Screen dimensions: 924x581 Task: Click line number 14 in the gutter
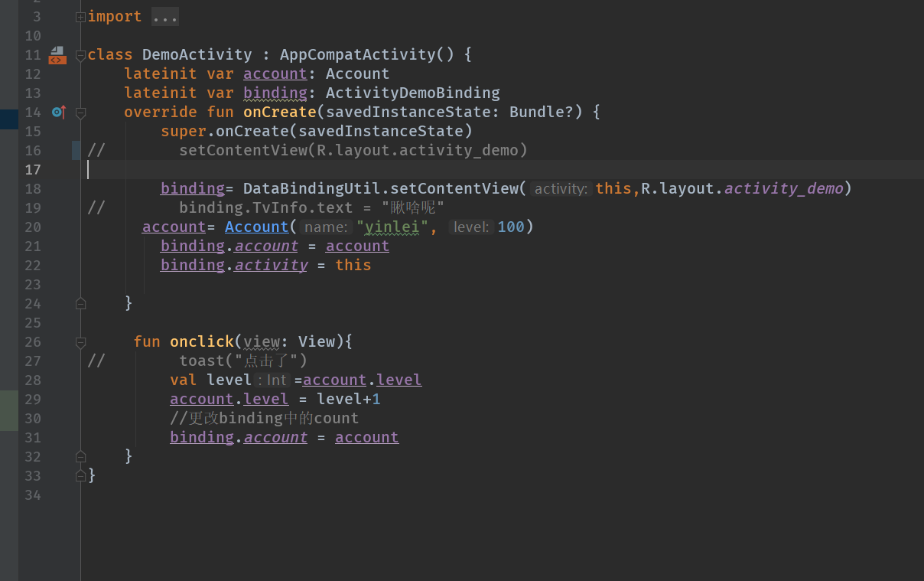click(x=33, y=112)
